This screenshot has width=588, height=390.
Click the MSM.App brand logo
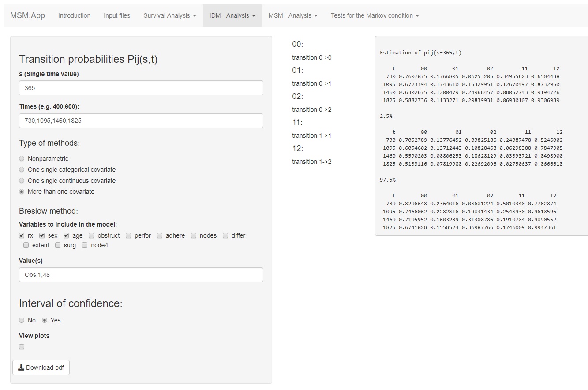pos(27,15)
